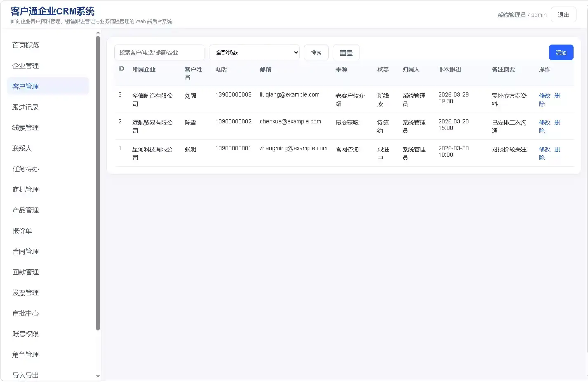Screen dimensions: 588x382
Task: Select the 报价单 sidebar item
Action: click(x=22, y=231)
